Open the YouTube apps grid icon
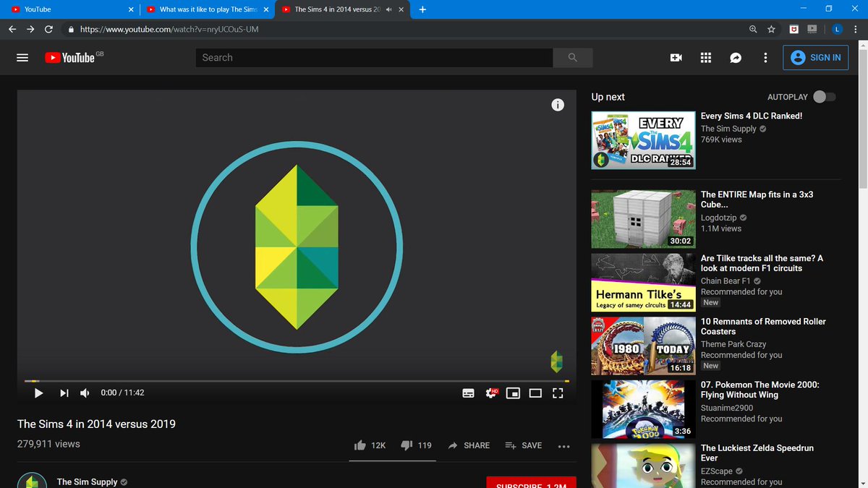 706,58
